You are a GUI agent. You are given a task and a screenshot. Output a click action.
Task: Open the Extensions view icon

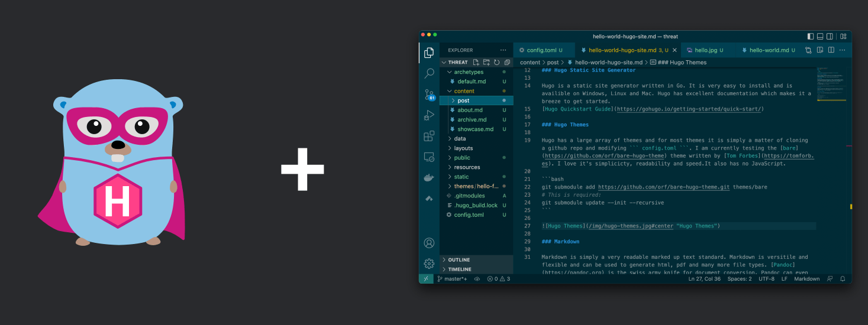pos(429,136)
